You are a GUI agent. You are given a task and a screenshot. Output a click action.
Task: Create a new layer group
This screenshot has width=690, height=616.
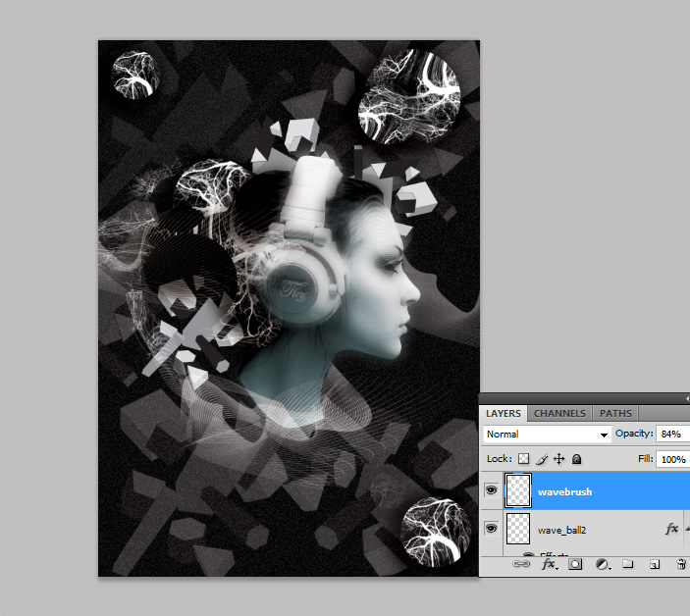click(628, 565)
